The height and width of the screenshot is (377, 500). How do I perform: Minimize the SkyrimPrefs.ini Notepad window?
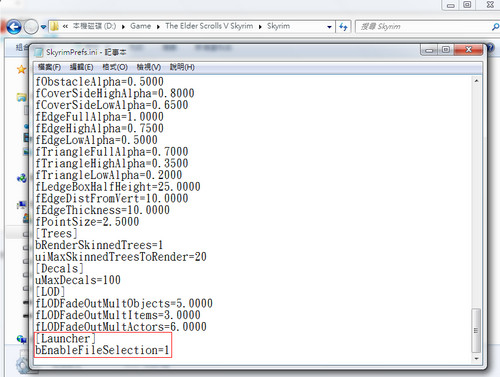coord(429,50)
